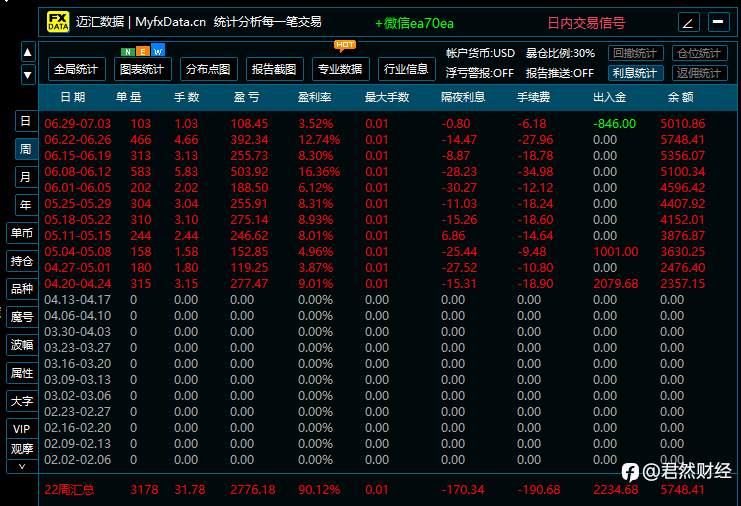Screen dimensions: 741x506
Task: Click the 手续费 column header
Action: tap(534, 97)
